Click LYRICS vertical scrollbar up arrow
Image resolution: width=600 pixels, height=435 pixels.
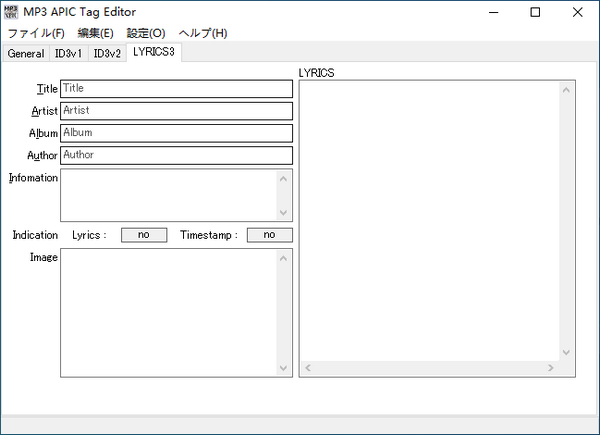(x=567, y=89)
